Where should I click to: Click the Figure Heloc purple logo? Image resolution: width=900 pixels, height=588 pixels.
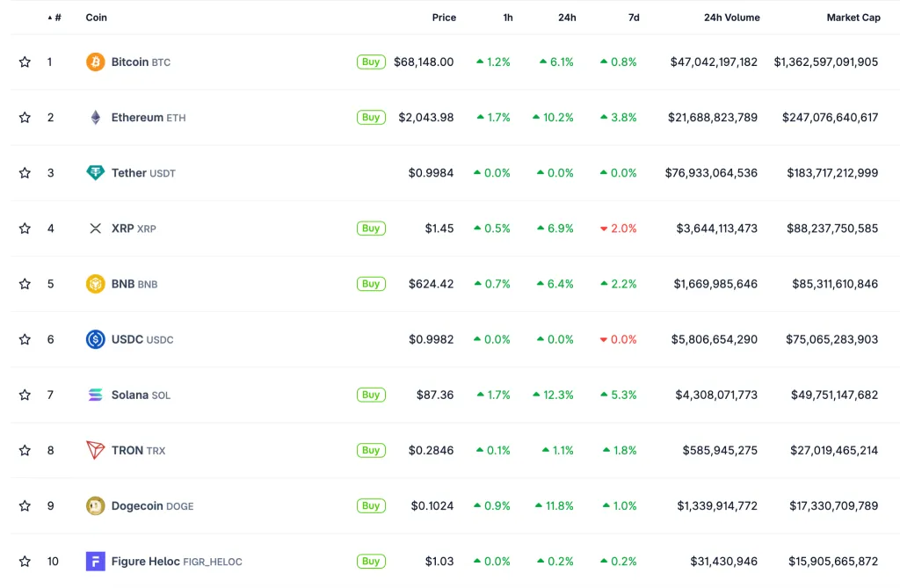(95, 561)
